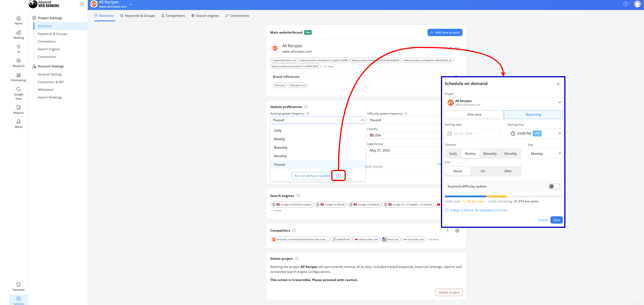Screen dimensions: 644x305
Task: Select Biweekly in frequency list
Action: click(x=318, y=148)
